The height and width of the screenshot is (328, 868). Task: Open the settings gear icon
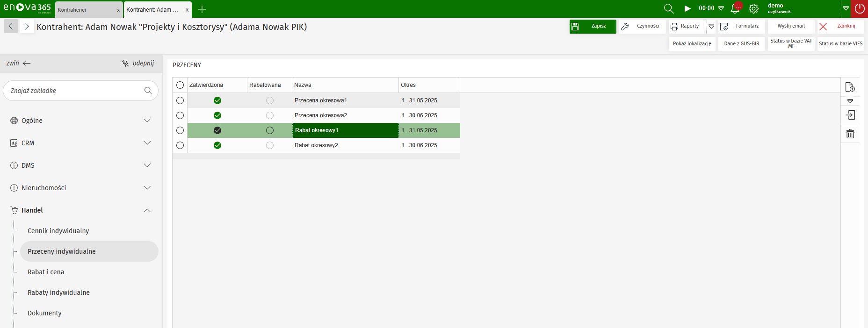pyautogui.click(x=753, y=8)
